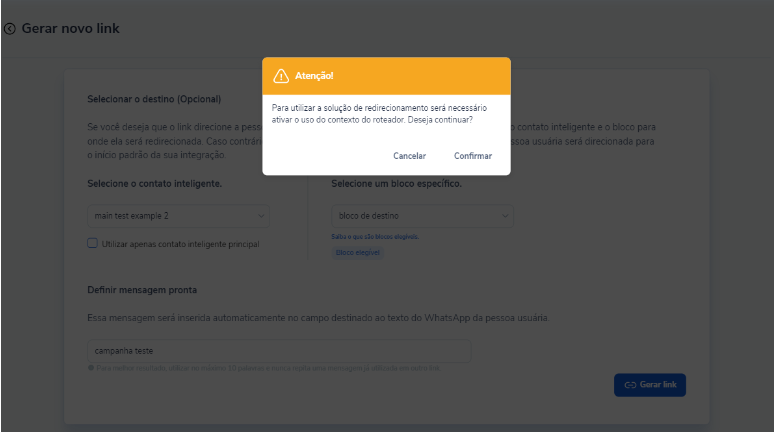The width and height of the screenshot is (774, 432).
Task: Click the chain-link icon on Gerar link button
Action: click(x=630, y=385)
